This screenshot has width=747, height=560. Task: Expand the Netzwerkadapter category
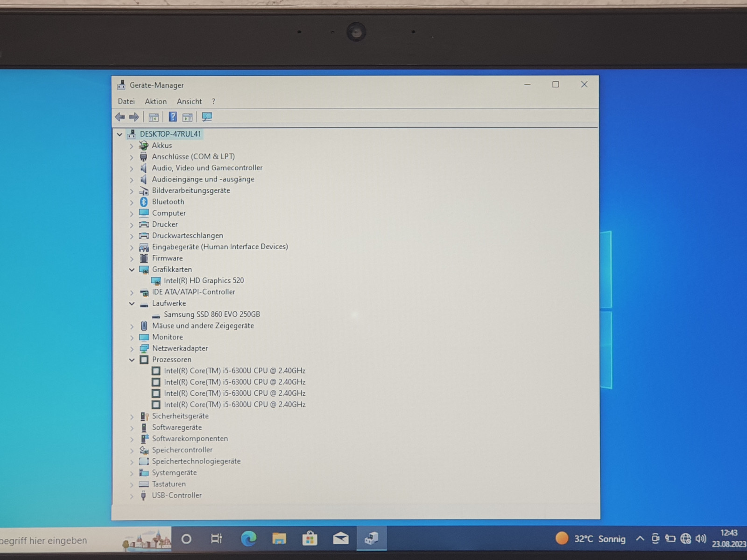click(132, 349)
